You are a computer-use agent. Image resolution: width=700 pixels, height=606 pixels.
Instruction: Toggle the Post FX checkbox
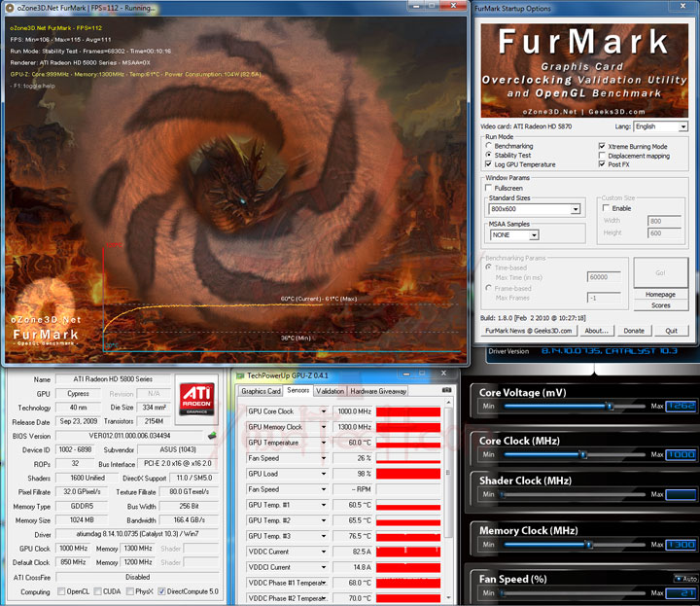(602, 164)
